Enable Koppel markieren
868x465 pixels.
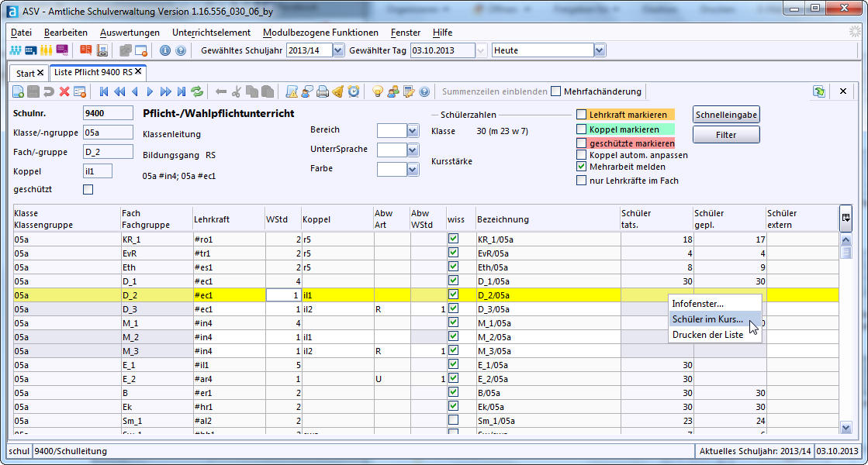(x=581, y=129)
